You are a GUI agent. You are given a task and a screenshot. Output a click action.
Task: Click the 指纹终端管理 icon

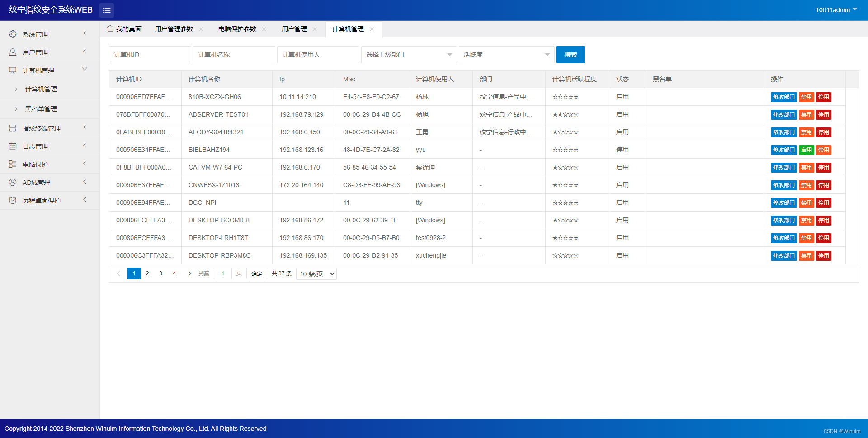(x=13, y=128)
